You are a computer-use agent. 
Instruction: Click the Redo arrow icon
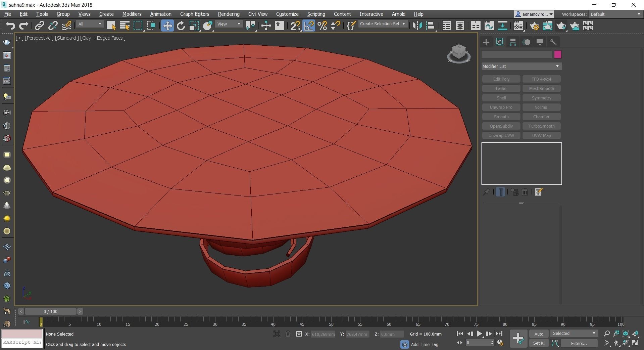click(23, 26)
